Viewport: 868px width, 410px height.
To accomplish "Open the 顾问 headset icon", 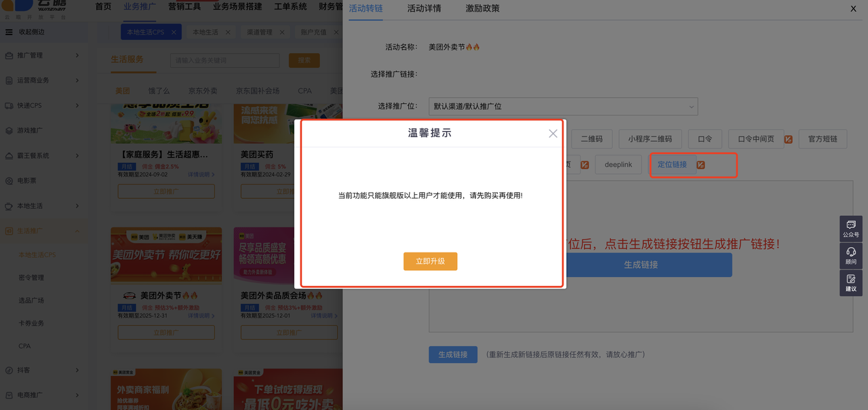I will tap(850, 253).
